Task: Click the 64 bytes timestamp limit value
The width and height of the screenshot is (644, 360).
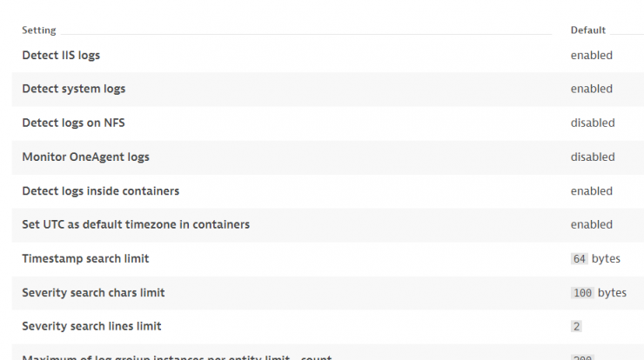Action: pos(595,258)
